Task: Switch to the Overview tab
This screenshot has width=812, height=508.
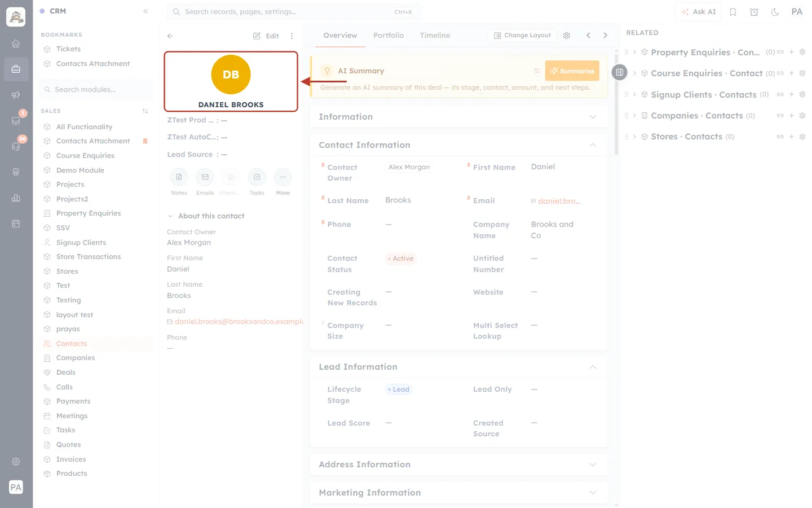Action: point(340,36)
